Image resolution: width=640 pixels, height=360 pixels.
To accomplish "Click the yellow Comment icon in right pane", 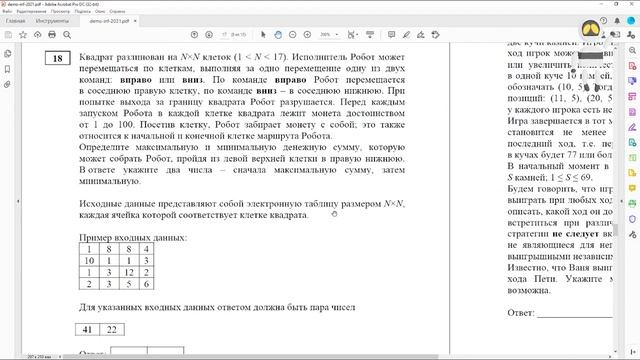I will (632, 188).
